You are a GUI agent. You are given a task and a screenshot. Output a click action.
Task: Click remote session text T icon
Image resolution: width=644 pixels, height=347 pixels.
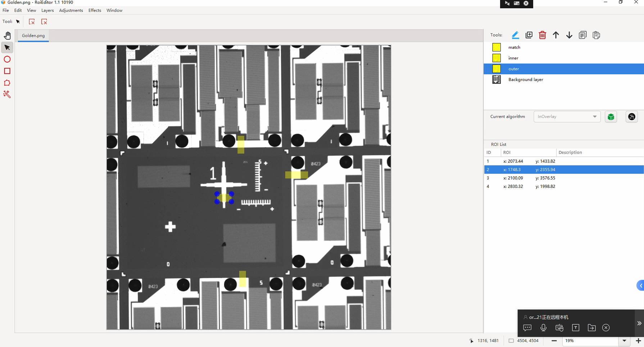tap(576, 328)
